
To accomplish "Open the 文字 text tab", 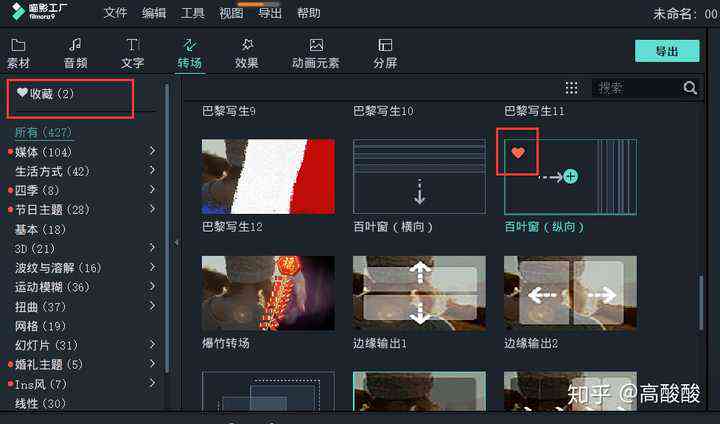I will (132, 54).
